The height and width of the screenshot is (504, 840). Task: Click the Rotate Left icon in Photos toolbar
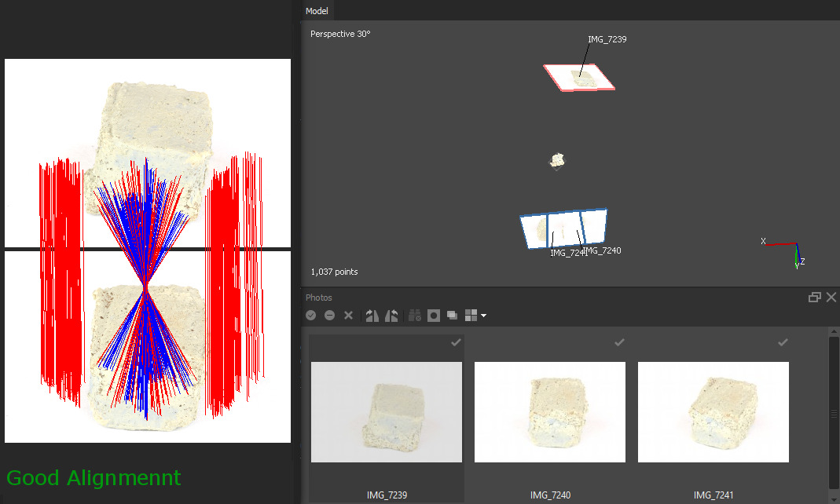point(392,316)
